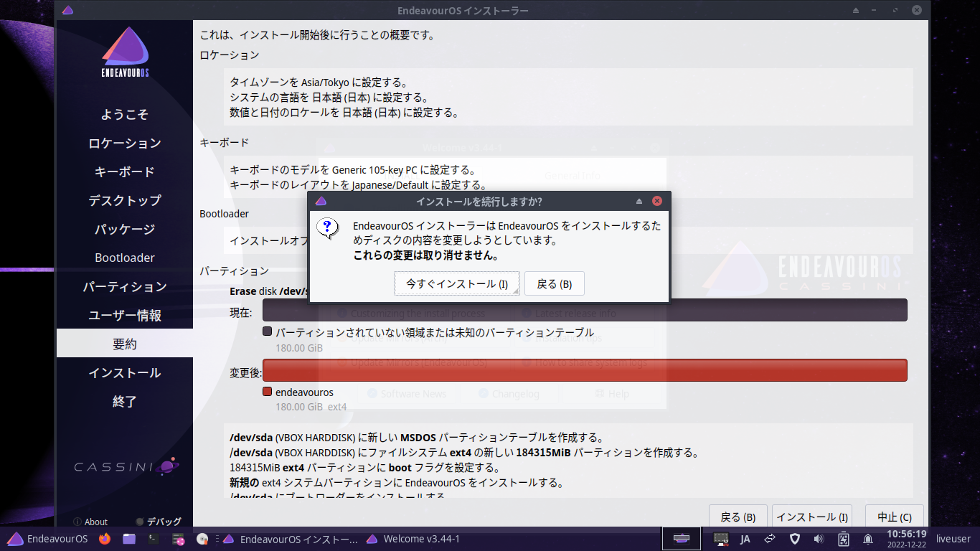Select the Bootloader step in the sidebar
Viewport: 980px width, 551px height.
[x=125, y=258]
